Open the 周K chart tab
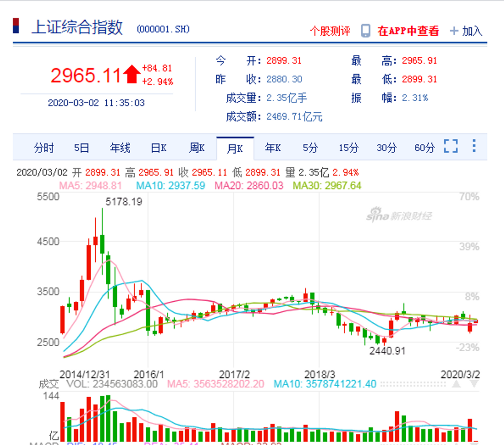504x445 pixels. (x=197, y=148)
